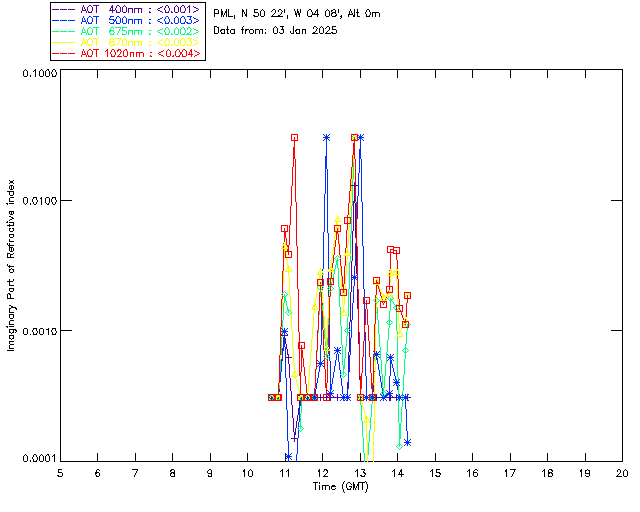Click the 16 tick on time axis

click(472, 472)
